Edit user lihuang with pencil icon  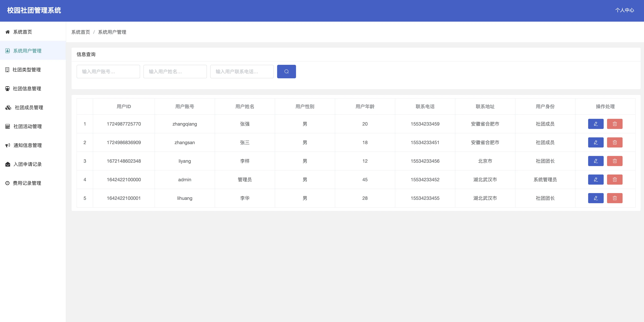click(x=596, y=198)
